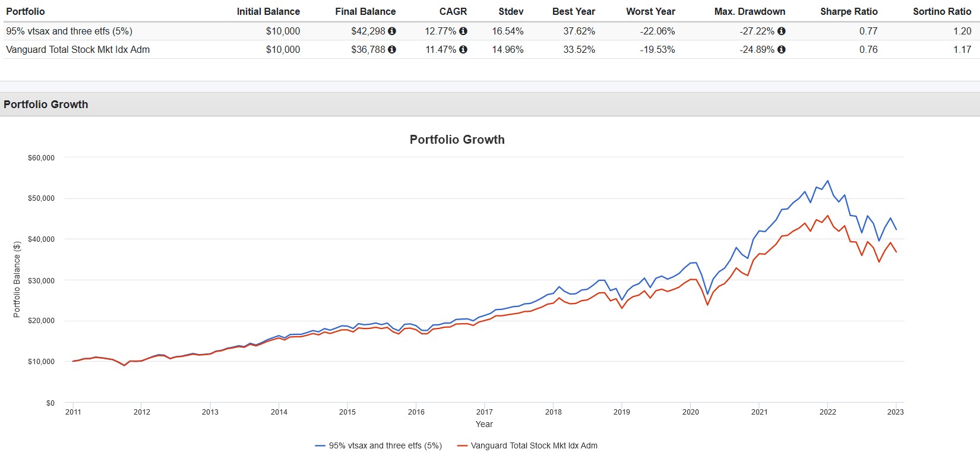The width and height of the screenshot is (980, 452).
Task: Click the red legend line swatch
Action: [x=462, y=445]
